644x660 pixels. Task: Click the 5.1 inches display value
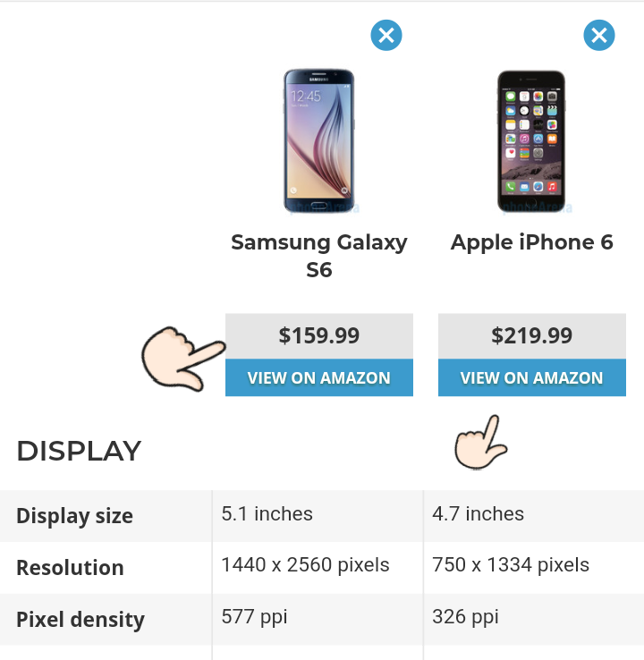pyautogui.click(x=267, y=514)
